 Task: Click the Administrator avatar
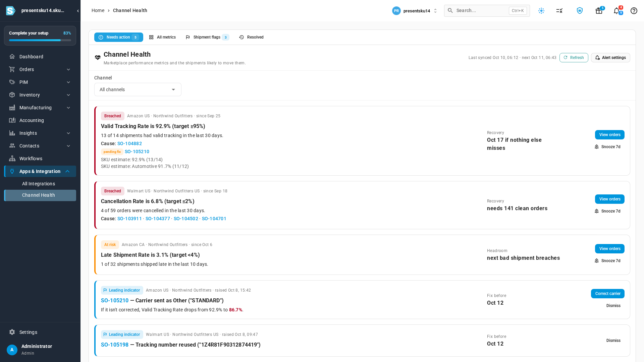tap(12, 350)
